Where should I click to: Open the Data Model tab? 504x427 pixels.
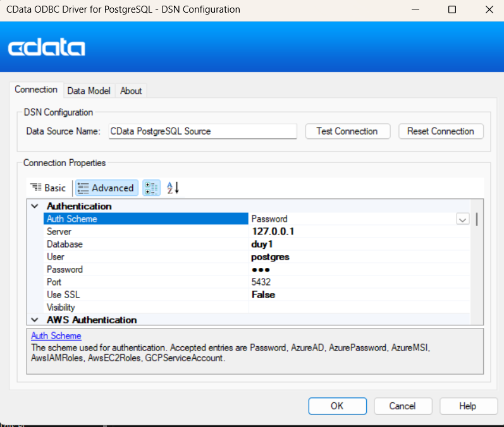(x=89, y=91)
